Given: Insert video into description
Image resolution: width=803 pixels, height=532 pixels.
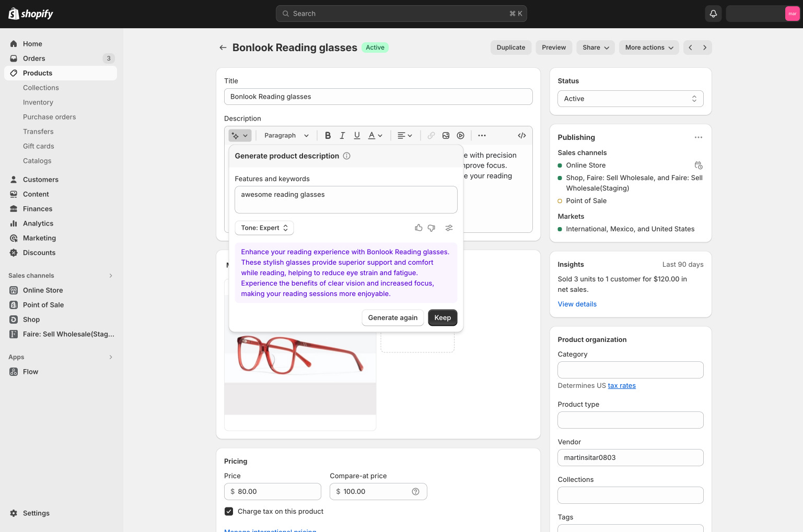Looking at the screenshot, I should coord(460,136).
